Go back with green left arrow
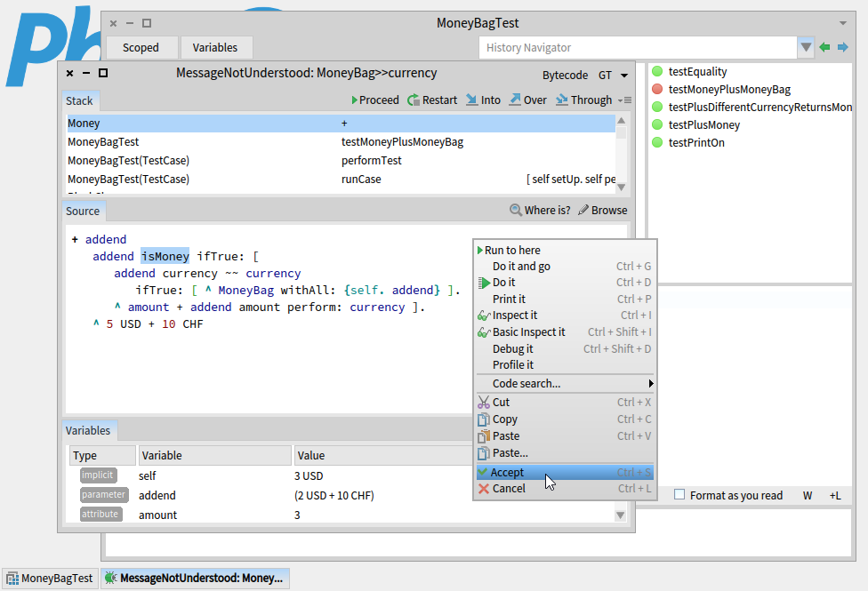 (x=824, y=48)
